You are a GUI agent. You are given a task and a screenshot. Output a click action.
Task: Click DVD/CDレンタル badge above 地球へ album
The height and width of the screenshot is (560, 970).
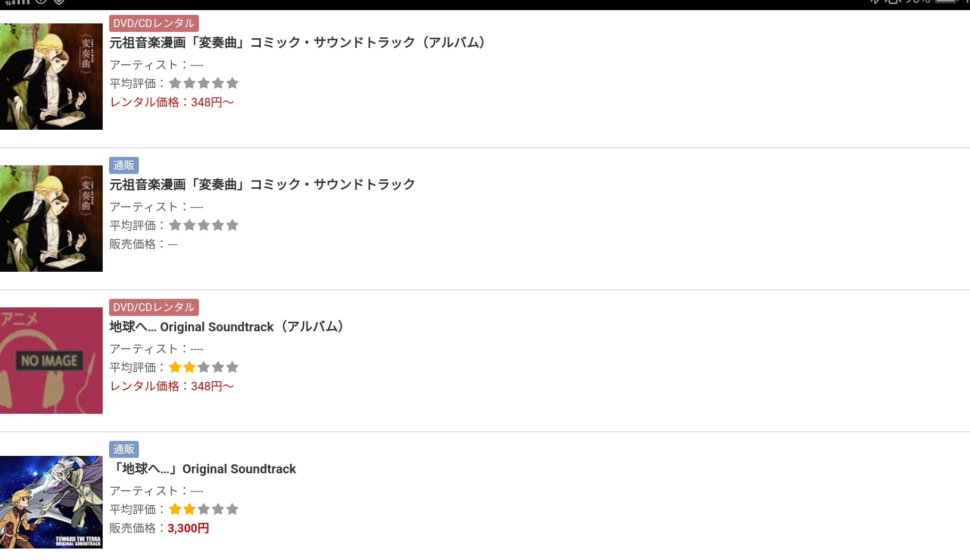(x=154, y=307)
